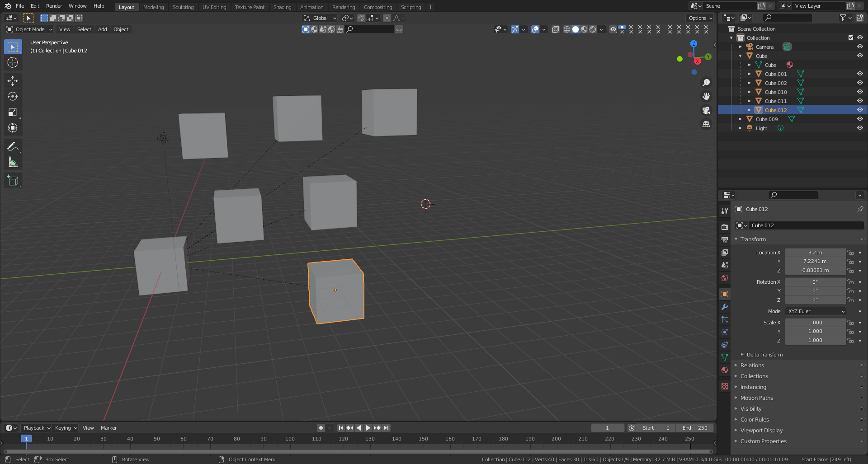
Task: Click the End frame field
Action: pos(695,428)
